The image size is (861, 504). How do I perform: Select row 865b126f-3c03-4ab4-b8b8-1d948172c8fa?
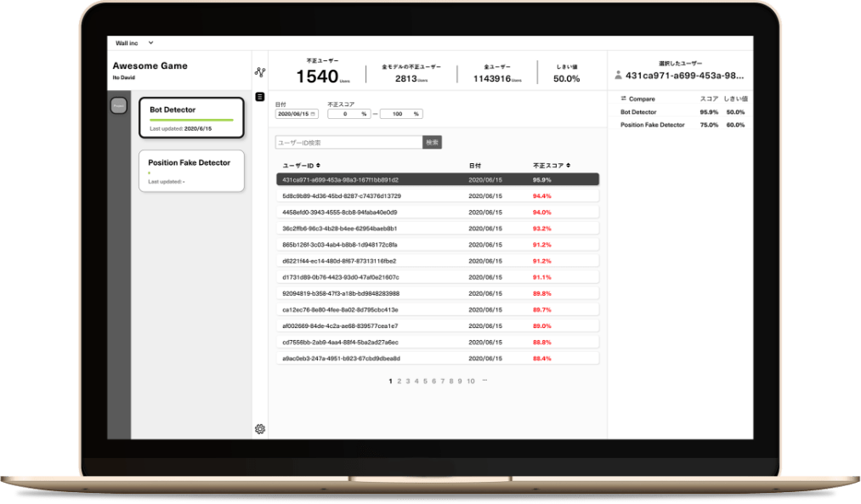click(438, 245)
